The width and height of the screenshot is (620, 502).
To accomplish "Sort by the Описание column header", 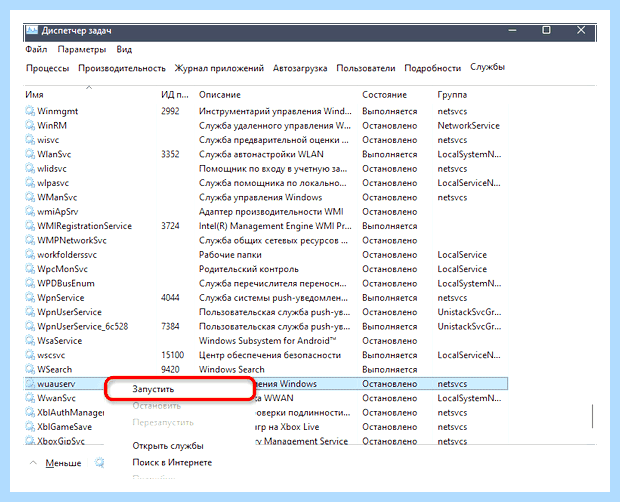I will (219, 95).
